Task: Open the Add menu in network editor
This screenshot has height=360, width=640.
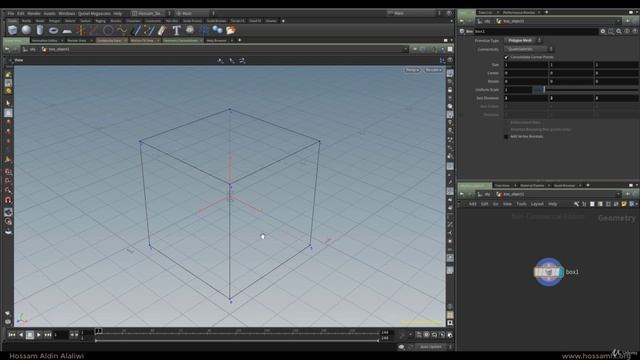Action: point(472,204)
